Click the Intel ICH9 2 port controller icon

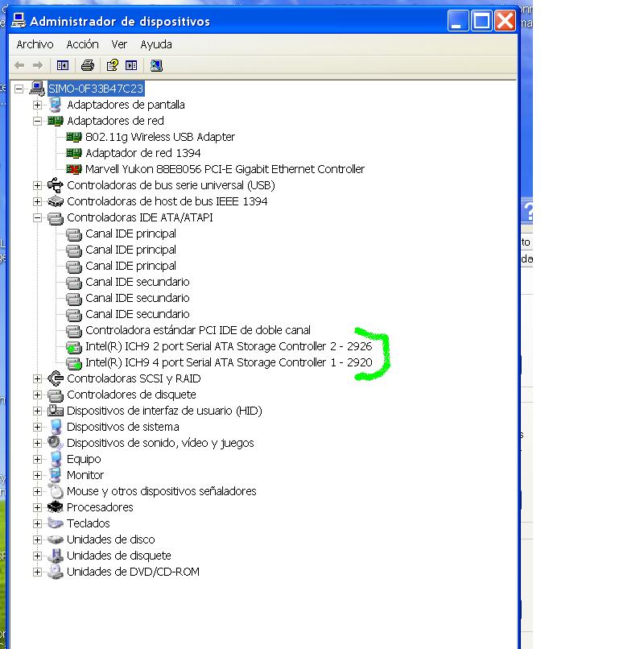[74, 346]
